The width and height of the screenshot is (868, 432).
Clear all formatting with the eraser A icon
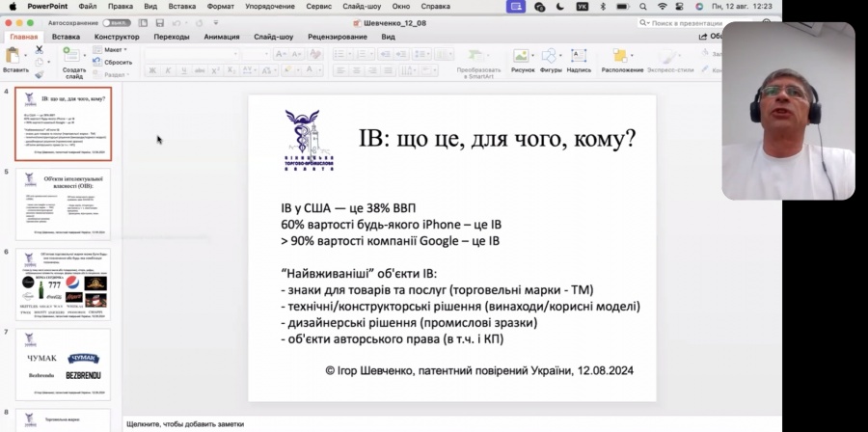tap(315, 54)
